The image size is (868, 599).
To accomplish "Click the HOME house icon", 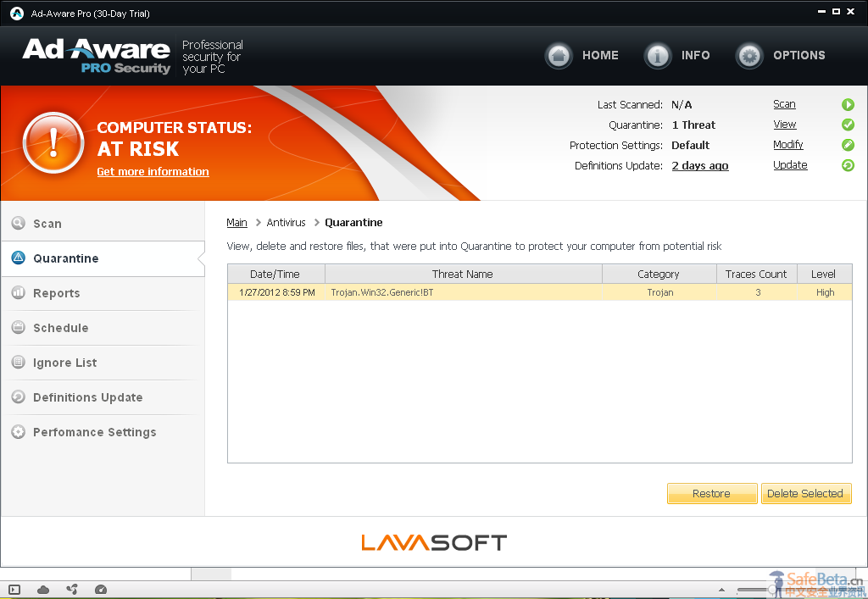I will 559,55.
